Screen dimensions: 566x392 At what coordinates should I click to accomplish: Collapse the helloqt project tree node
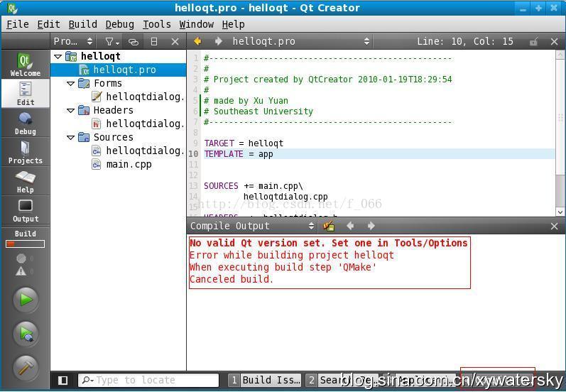pyautogui.click(x=58, y=57)
